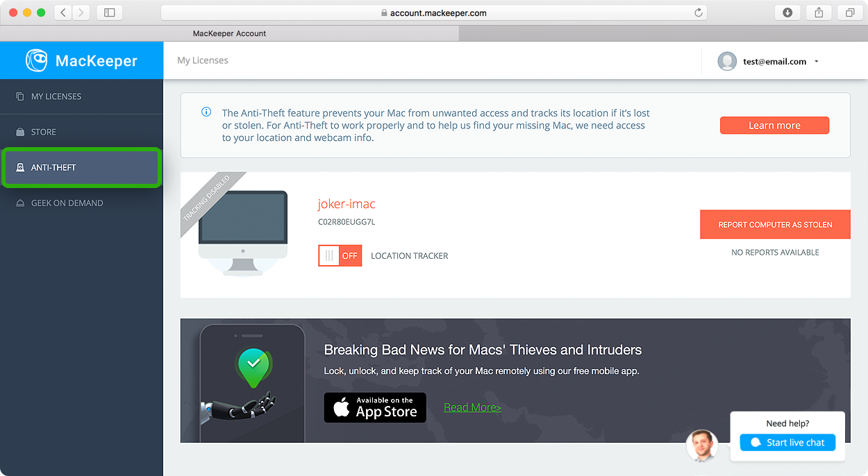Click the Learn more button

pyautogui.click(x=774, y=126)
